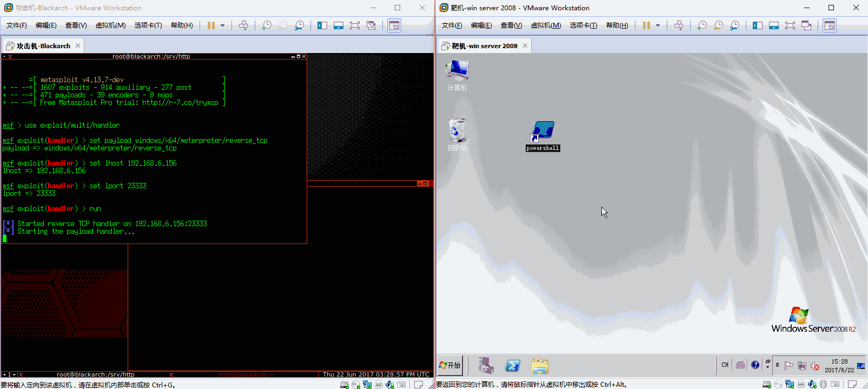Select the powershell desktop shortcut
Viewport: 868px width, 389px height.
543,136
